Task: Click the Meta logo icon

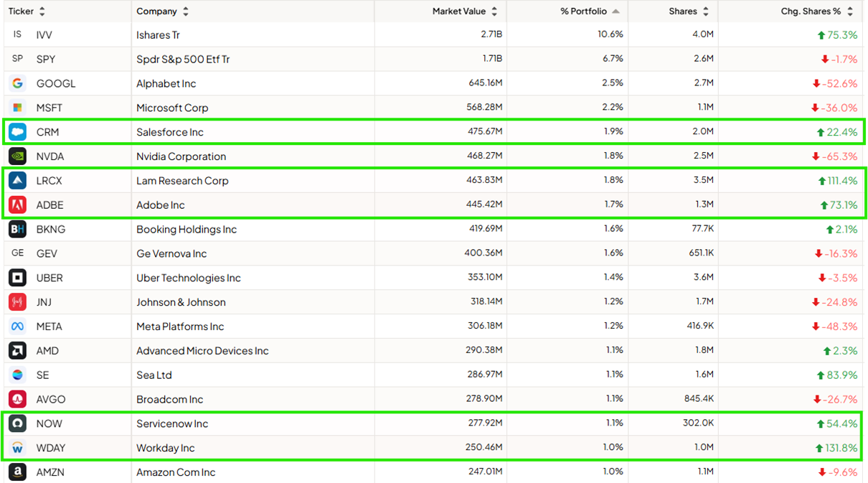Action: click(x=17, y=327)
